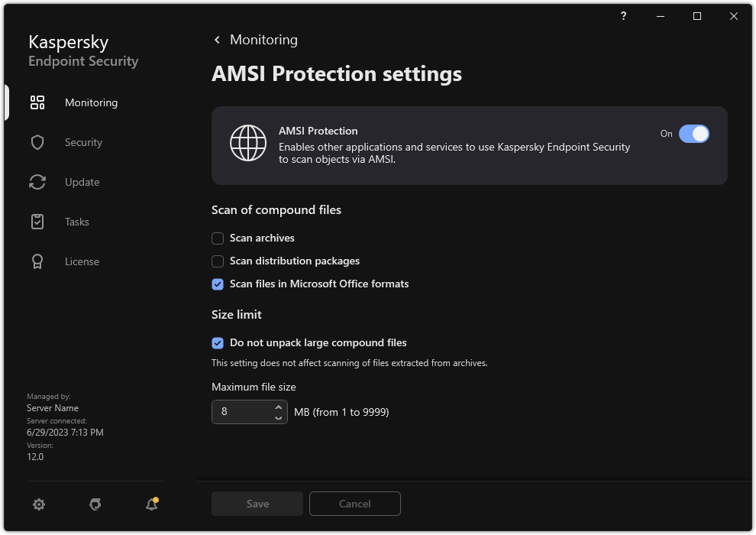756x535 pixels.
Task: Disable Scan files in Microsoft Office formats
Action: point(216,284)
